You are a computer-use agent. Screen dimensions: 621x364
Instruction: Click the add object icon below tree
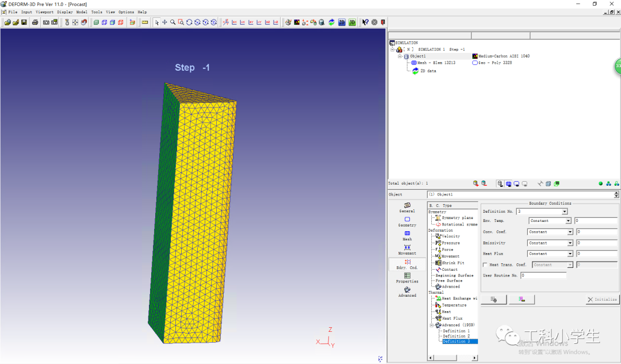[476, 183]
